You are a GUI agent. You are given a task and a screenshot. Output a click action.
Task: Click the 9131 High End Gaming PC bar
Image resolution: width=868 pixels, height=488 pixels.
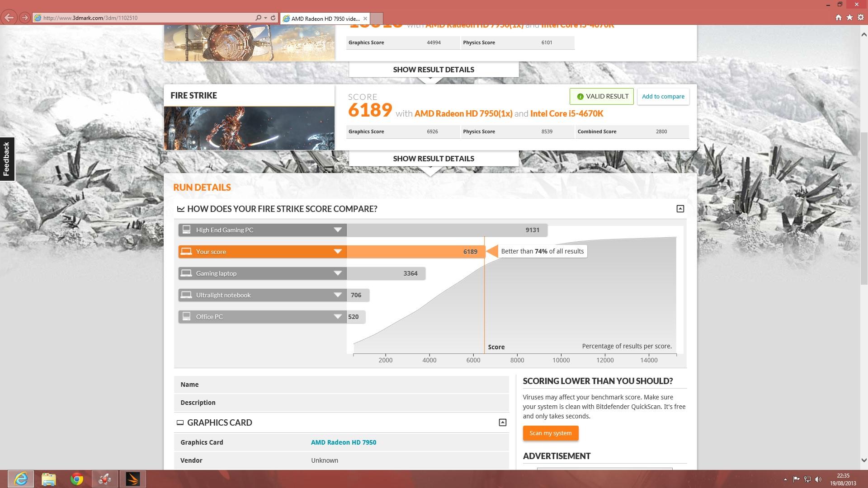tap(447, 230)
